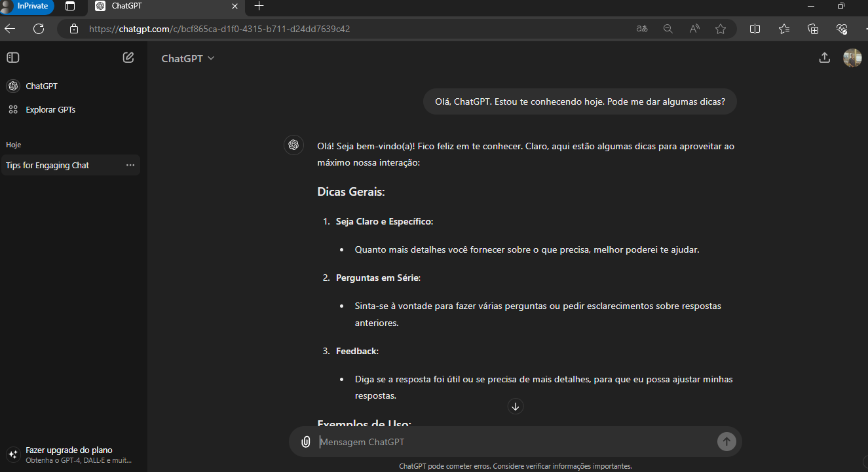Click the user message bubble text

point(580,101)
